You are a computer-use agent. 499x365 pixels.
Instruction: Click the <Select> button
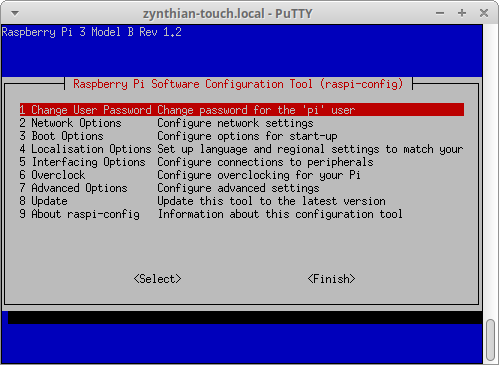pos(158,279)
